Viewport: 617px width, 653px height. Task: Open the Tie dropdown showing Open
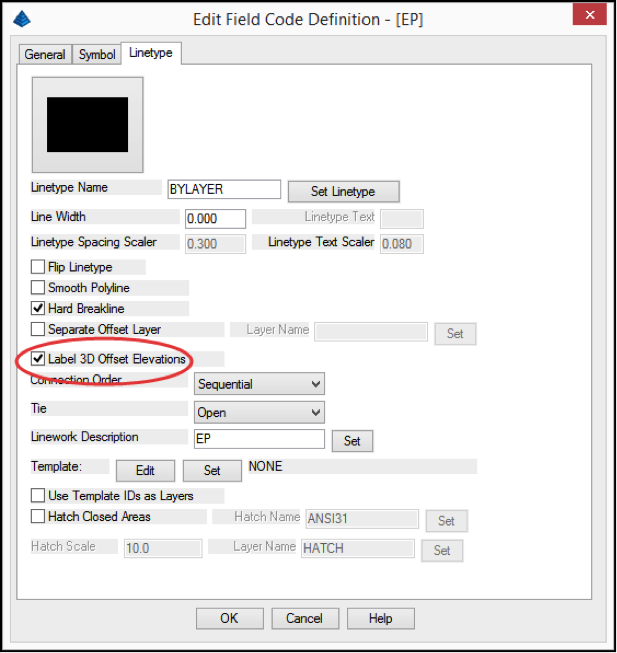pyautogui.click(x=259, y=412)
